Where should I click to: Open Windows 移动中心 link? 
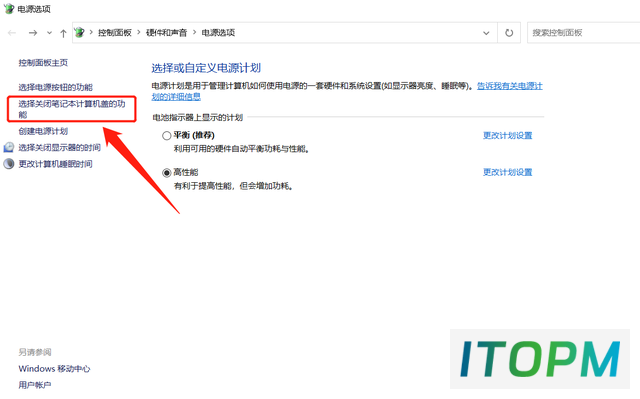coord(54,369)
